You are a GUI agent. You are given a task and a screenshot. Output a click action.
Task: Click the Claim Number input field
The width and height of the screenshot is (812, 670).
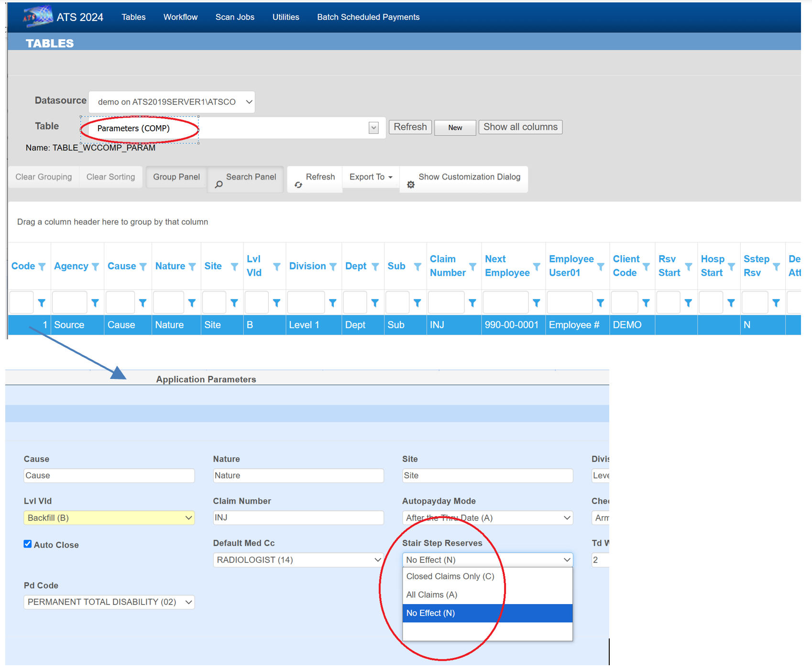298,518
